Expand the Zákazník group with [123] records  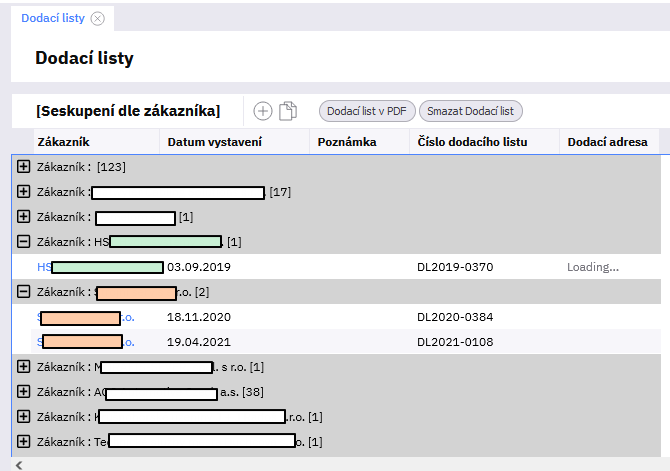[x=24, y=166]
